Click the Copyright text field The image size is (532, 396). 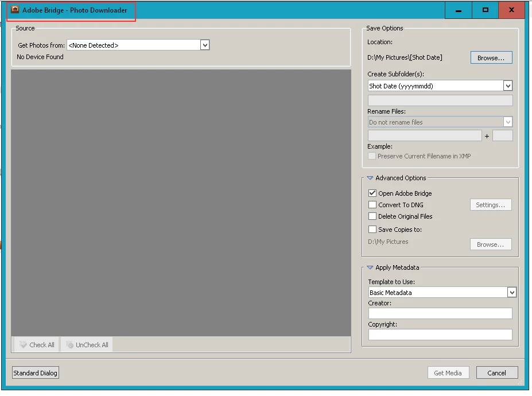(x=440, y=335)
